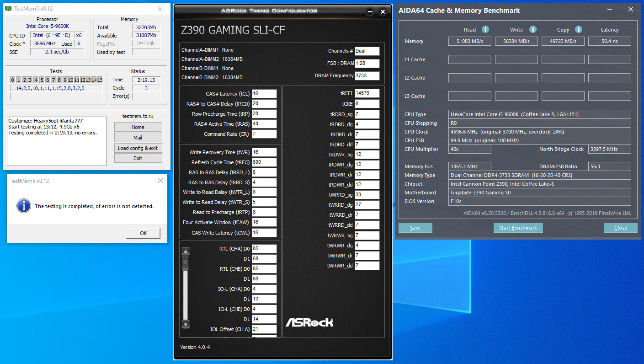This screenshot has height=364, width=644.
Task: Select the RAS# to CAS# Delay (tRCD) field
Action: coord(264,104)
